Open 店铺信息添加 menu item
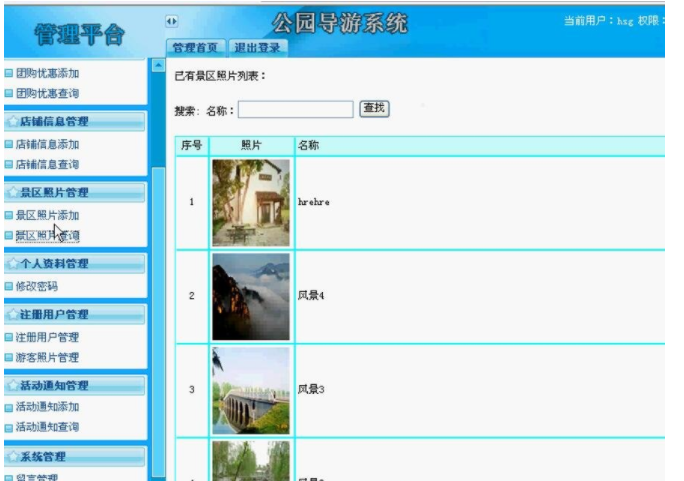The image size is (684, 481). click(x=47, y=144)
